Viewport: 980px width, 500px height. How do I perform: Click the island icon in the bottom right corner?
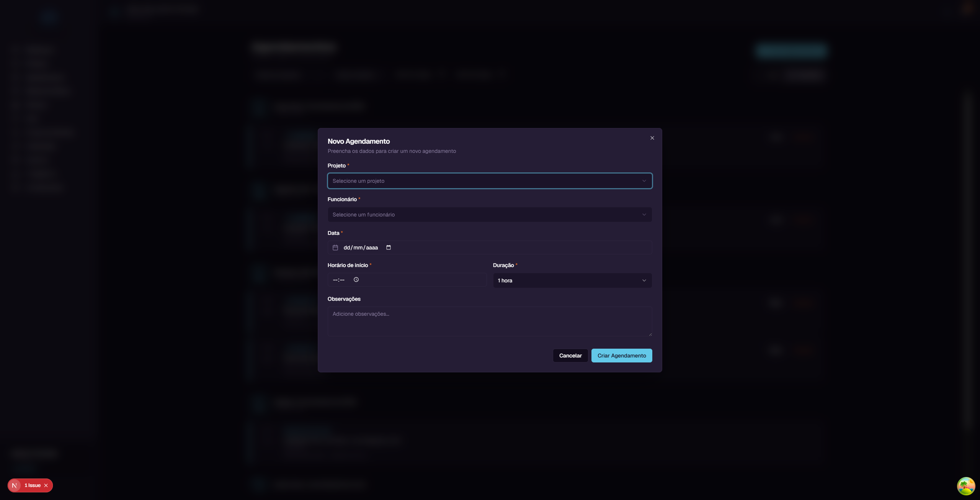[966, 487]
